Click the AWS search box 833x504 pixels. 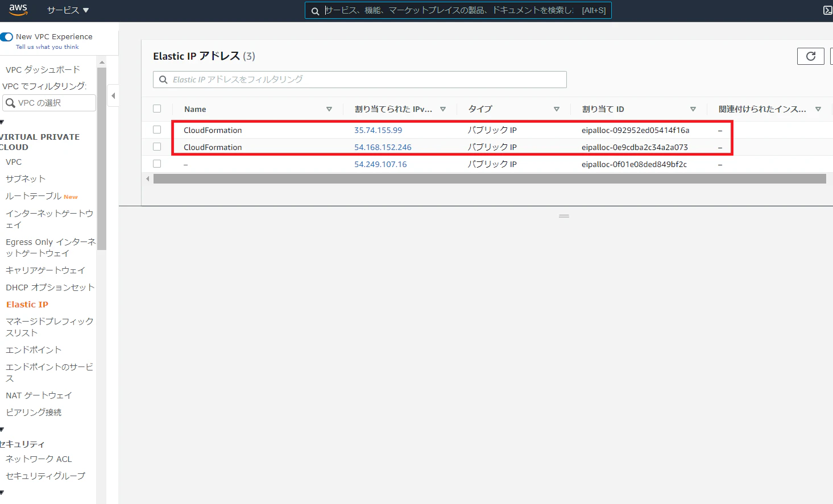[458, 10]
